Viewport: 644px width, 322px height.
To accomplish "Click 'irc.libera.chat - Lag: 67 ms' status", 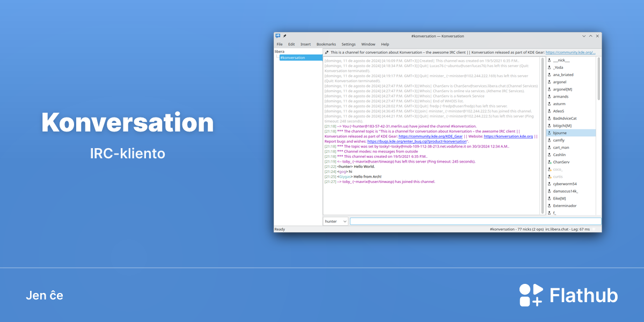I will (x=567, y=229).
